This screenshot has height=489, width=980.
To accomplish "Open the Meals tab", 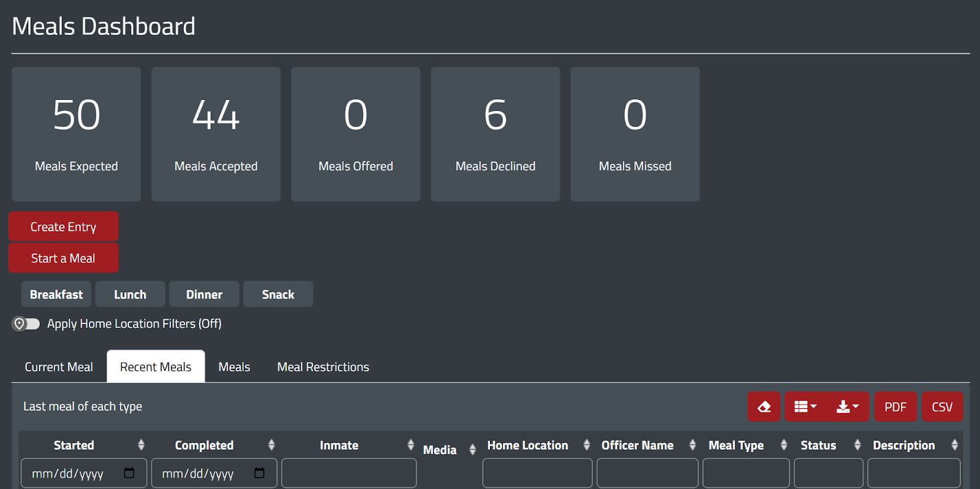I will (235, 367).
